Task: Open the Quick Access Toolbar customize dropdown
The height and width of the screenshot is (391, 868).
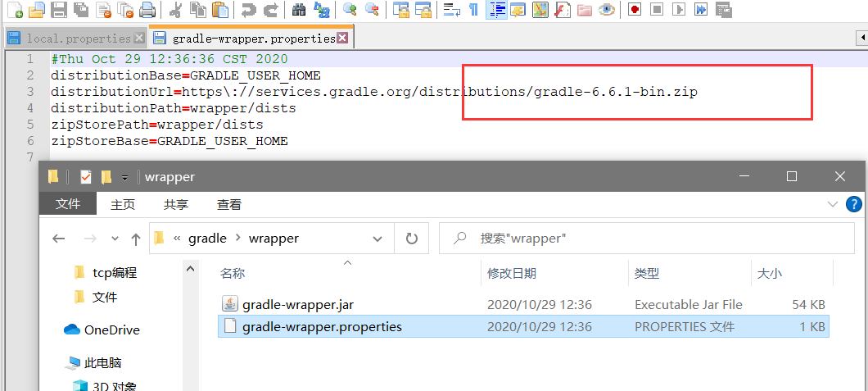Action: 124,177
